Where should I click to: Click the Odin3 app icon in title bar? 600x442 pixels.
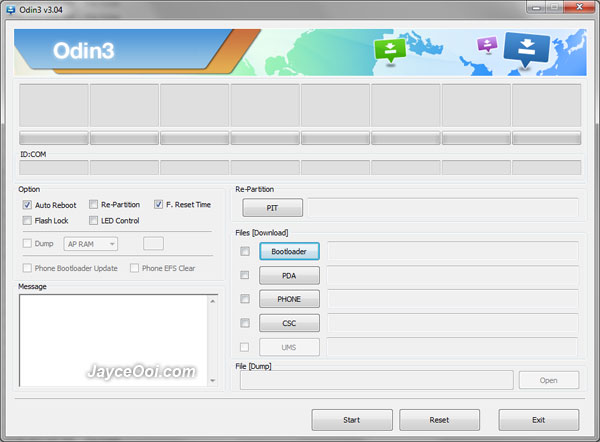tap(11, 10)
